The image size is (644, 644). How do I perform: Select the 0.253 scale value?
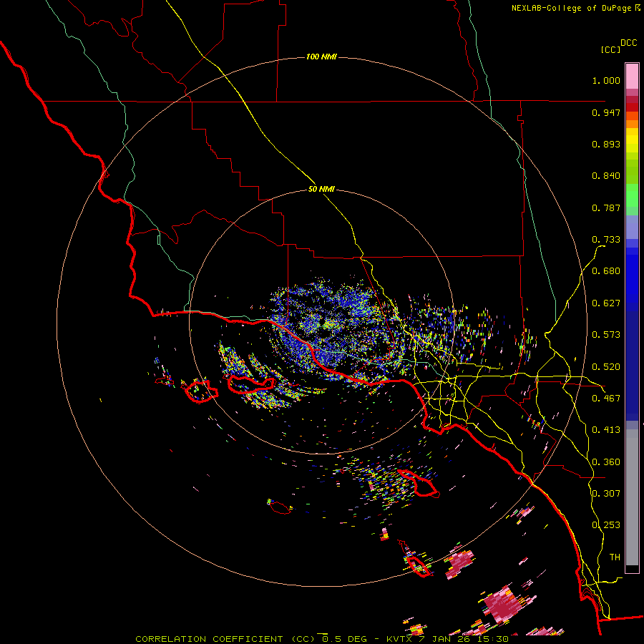point(606,525)
